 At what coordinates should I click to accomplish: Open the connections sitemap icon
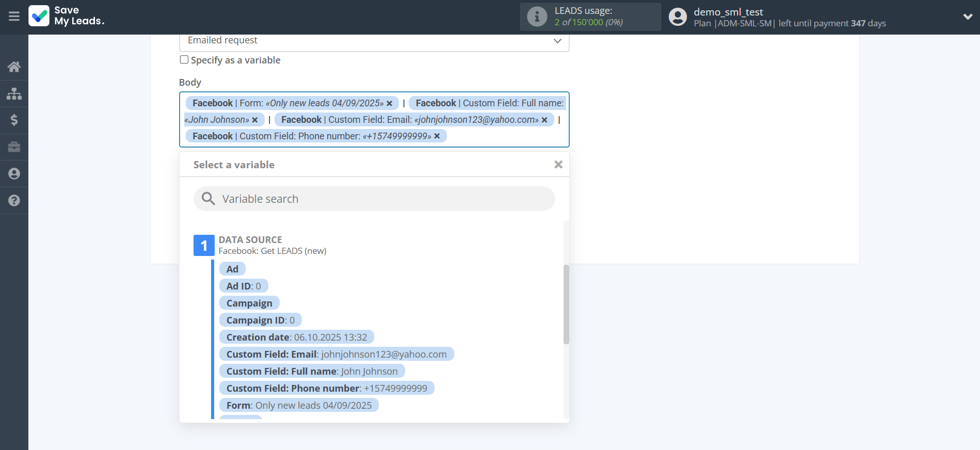pyautogui.click(x=14, y=93)
